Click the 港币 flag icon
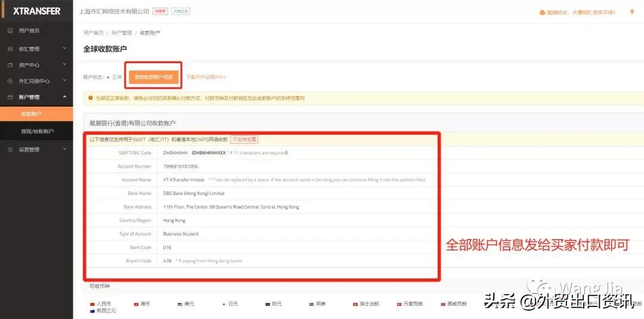The image size is (644, 319). [136, 304]
